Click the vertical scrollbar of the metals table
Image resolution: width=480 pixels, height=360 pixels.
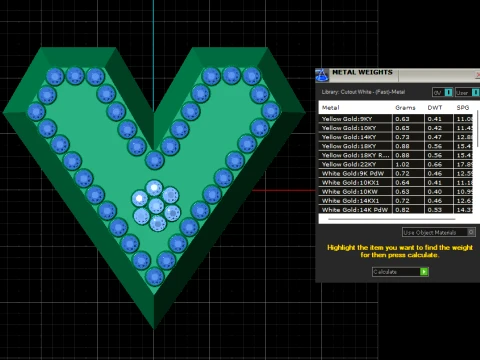tap(478, 129)
